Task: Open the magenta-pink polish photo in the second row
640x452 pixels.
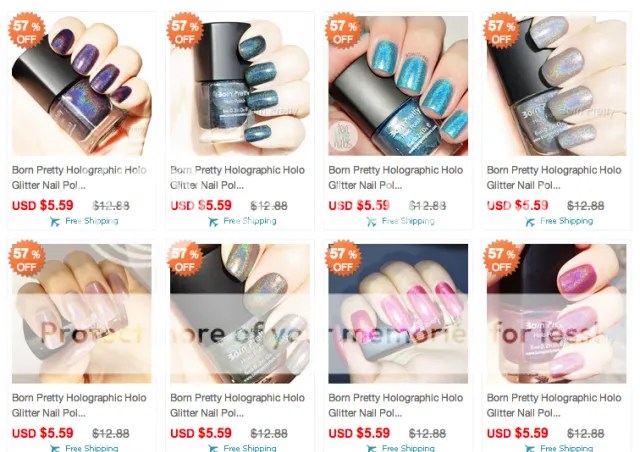Action: [557, 314]
